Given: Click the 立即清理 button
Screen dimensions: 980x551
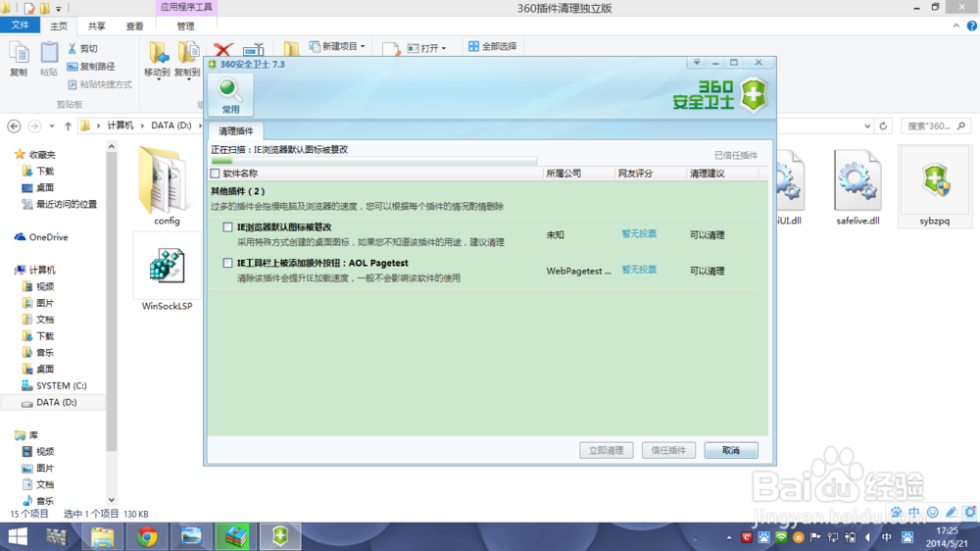Looking at the screenshot, I should point(606,450).
